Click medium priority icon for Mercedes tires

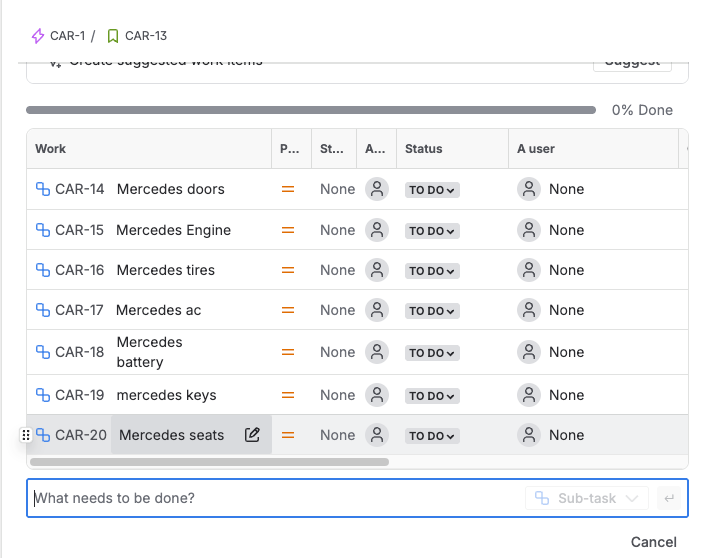click(288, 270)
